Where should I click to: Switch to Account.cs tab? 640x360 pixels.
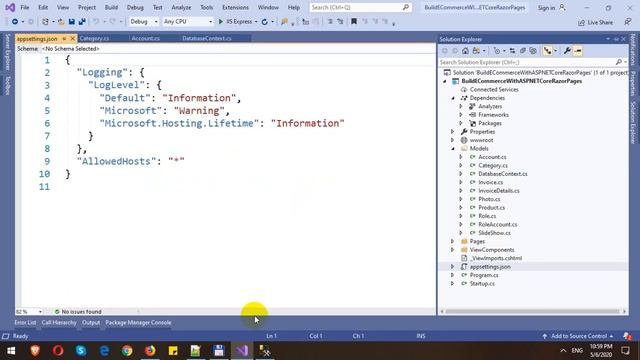(145, 38)
